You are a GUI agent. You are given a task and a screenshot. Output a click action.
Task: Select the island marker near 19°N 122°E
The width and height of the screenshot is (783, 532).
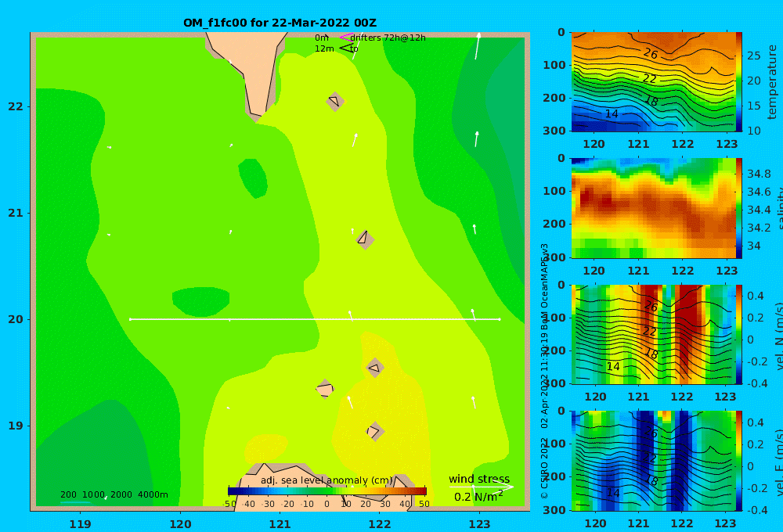click(x=375, y=431)
